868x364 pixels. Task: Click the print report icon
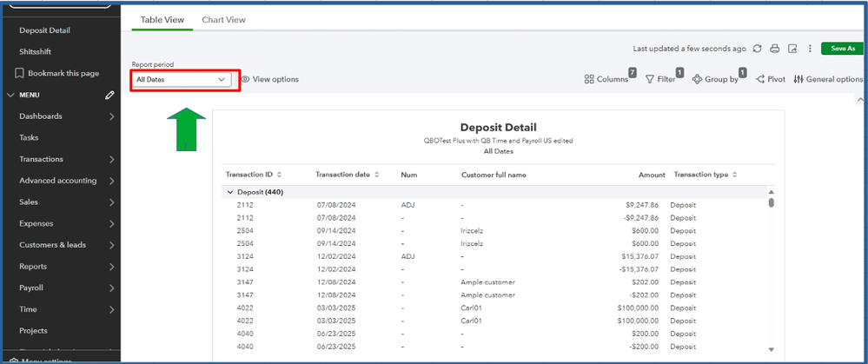[775, 49]
